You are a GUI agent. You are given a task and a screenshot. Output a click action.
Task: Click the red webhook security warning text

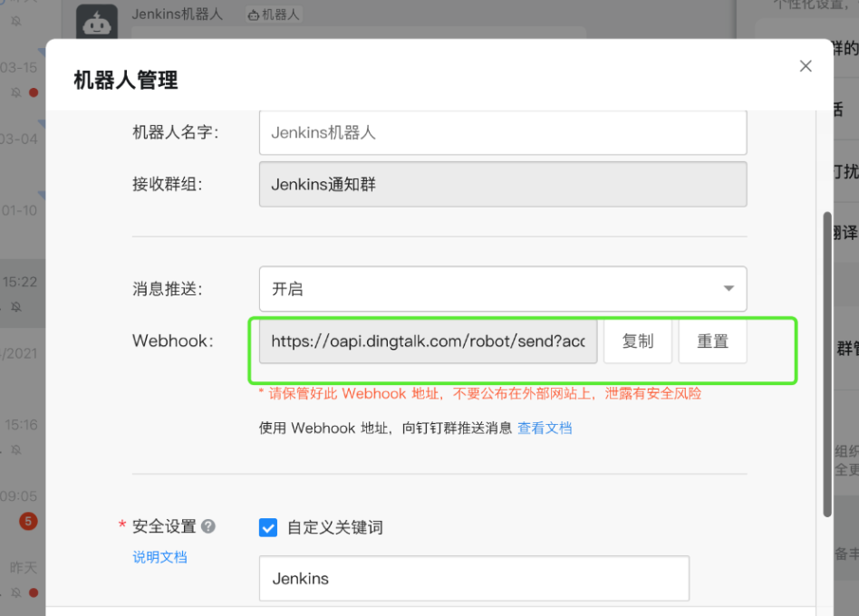480,394
